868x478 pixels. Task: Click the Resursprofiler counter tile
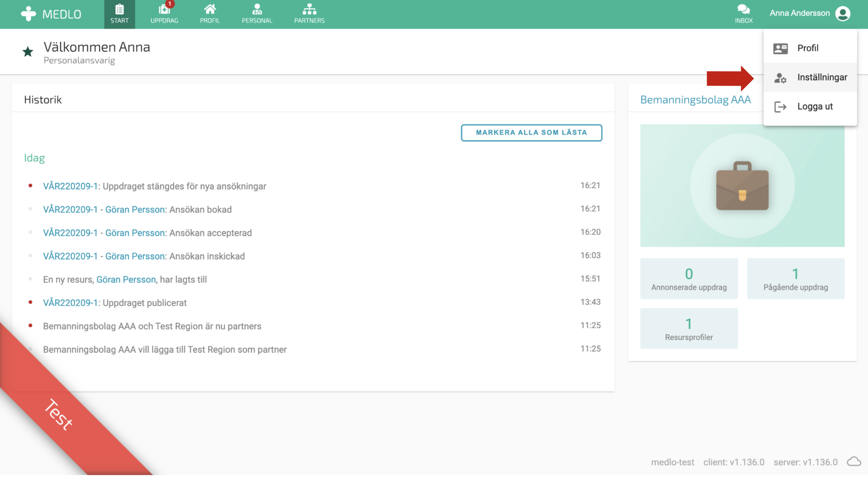[x=689, y=328]
